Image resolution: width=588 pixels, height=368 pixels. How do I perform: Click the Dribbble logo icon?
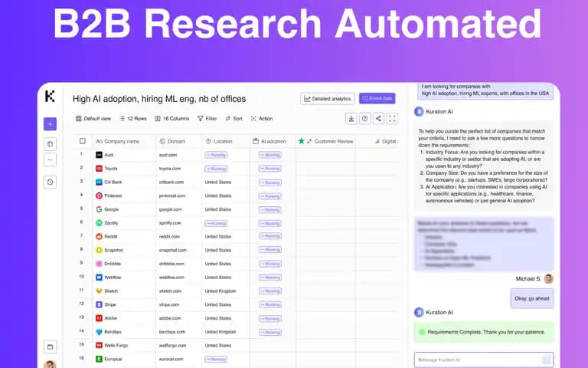pyautogui.click(x=99, y=264)
